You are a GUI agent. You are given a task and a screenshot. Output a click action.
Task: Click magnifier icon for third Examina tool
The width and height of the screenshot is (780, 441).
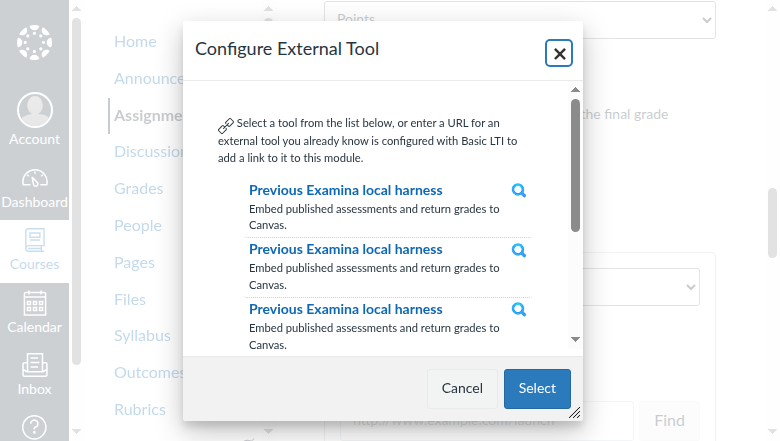click(x=519, y=309)
